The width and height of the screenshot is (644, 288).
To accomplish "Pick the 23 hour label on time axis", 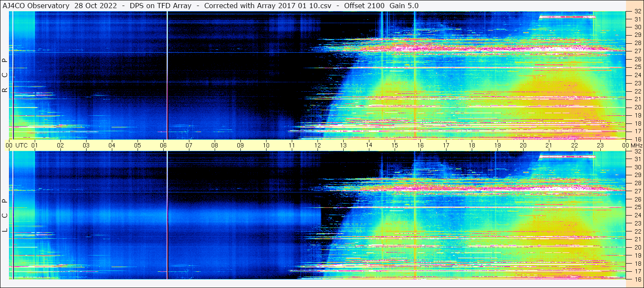I will [600, 145].
